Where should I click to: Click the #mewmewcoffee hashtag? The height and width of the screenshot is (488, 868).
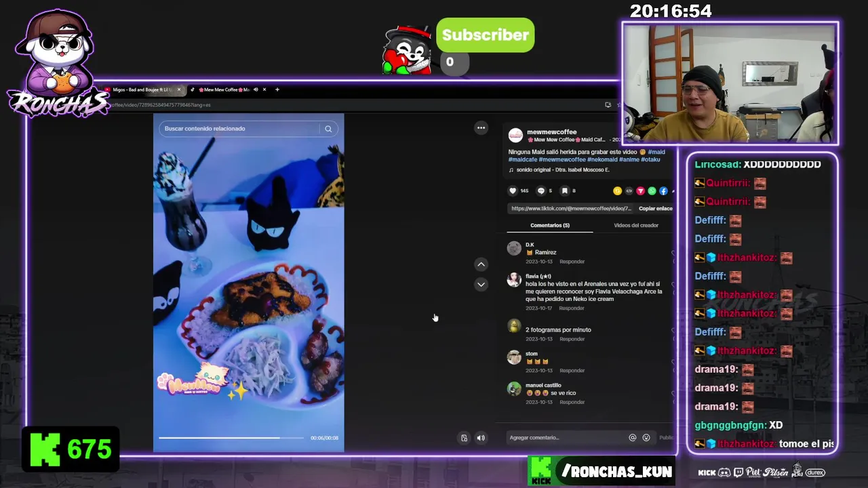562,160
